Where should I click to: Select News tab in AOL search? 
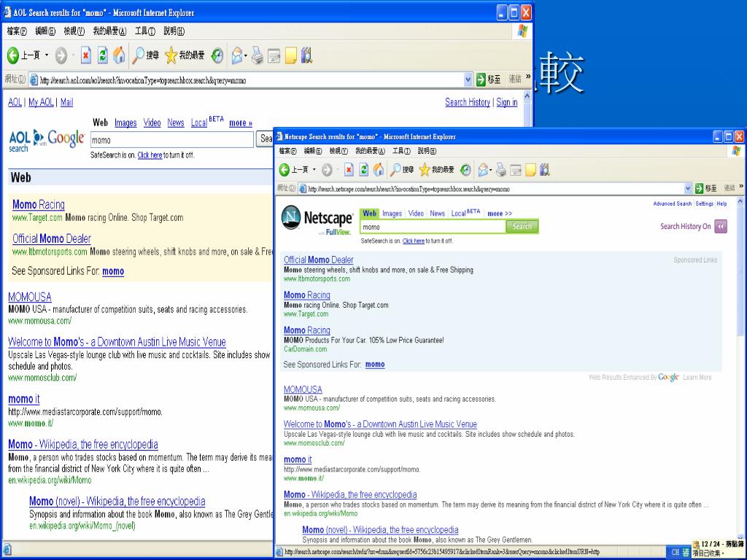[x=176, y=122]
